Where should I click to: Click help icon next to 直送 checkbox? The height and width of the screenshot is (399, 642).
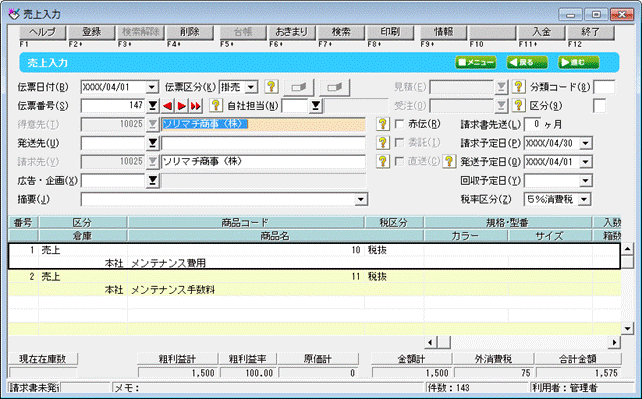[449, 162]
